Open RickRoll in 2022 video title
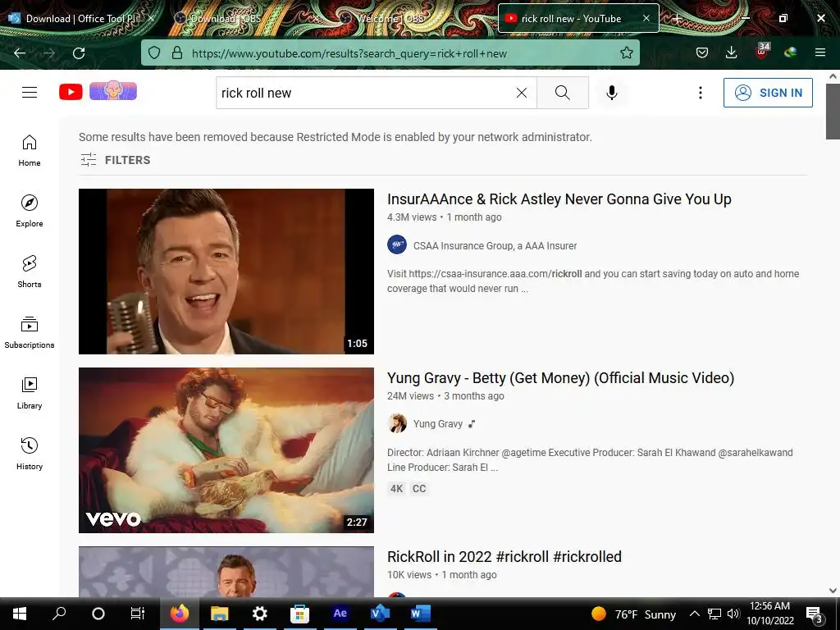 504,557
